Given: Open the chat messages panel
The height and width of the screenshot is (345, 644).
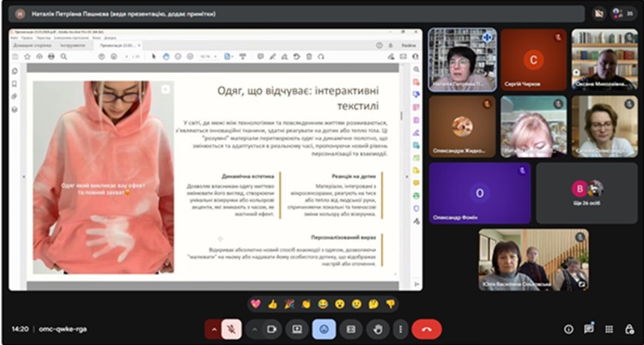Looking at the screenshot, I should [x=589, y=329].
